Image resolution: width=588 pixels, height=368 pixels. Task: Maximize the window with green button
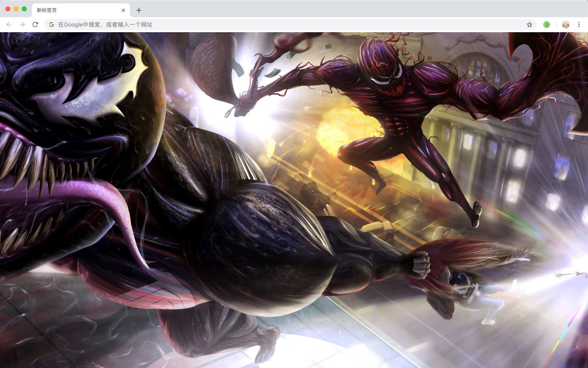24,9
